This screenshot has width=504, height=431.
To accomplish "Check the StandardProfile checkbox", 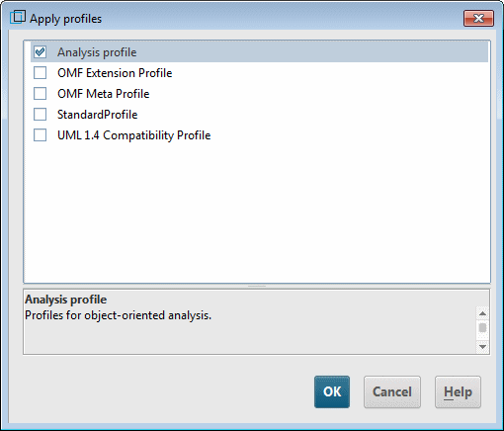I will tap(40, 115).
